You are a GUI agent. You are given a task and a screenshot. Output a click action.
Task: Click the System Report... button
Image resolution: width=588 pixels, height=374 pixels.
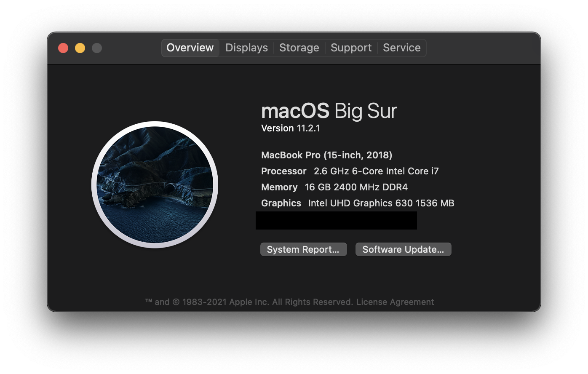click(x=303, y=249)
